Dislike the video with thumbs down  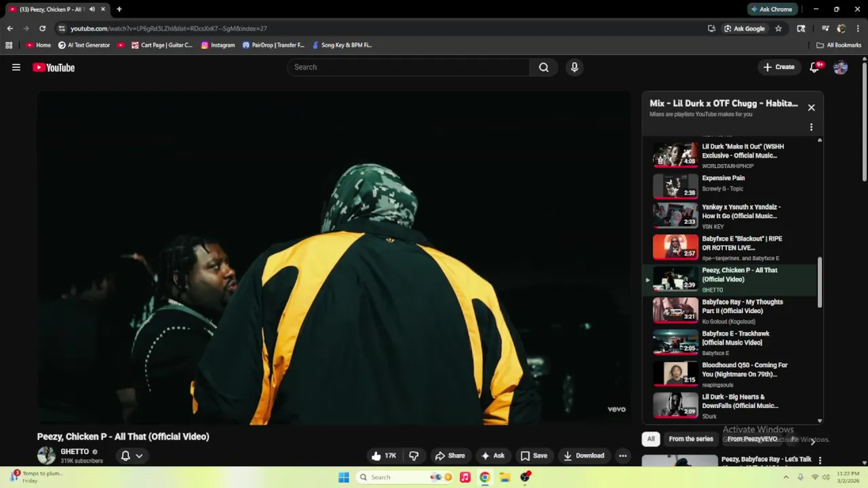pyautogui.click(x=414, y=455)
